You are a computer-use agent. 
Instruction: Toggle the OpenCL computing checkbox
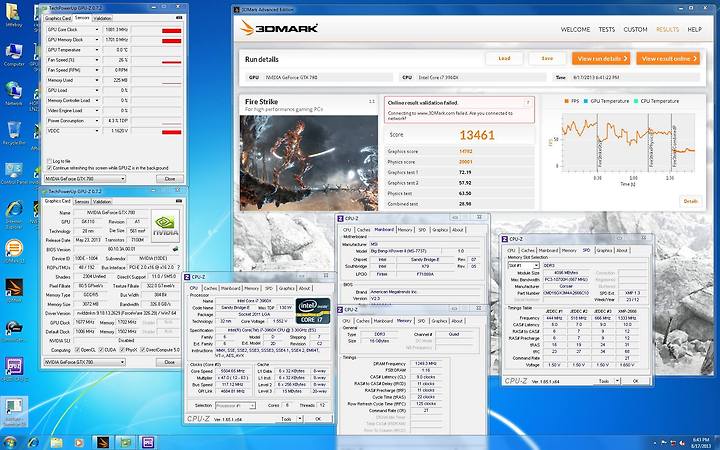point(77,350)
